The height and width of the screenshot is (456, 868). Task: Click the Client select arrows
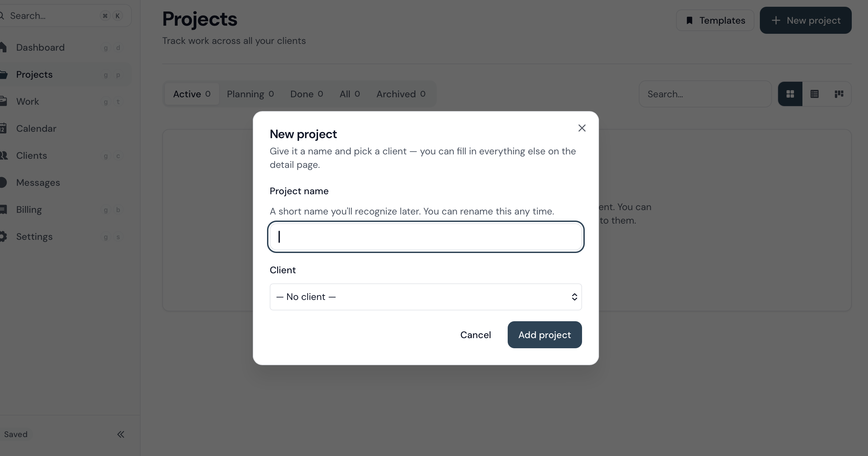tap(574, 297)
